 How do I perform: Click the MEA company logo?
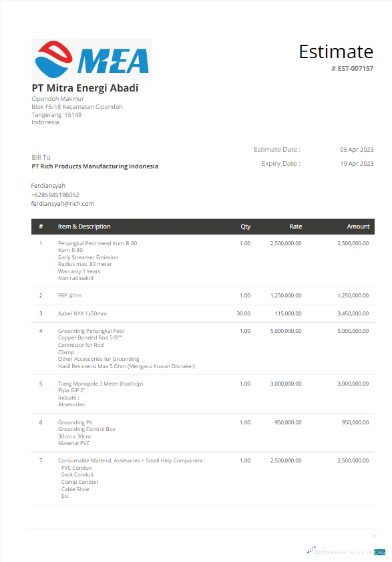91,59
